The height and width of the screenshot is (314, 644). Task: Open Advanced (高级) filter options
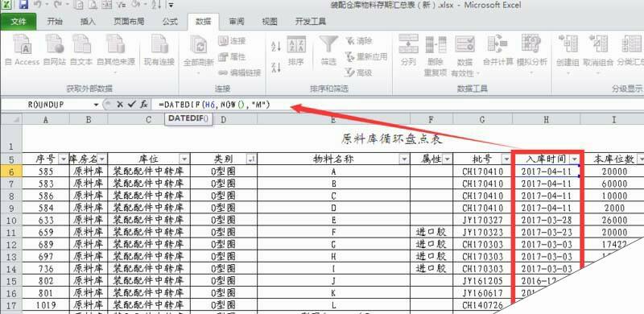(x=359, y=72)
